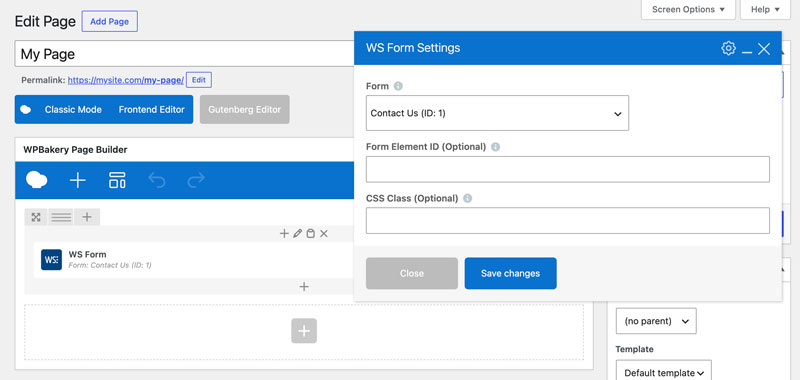Click the Gutenberg Editor button
The height and width of the screenshot is (380, 800).
(244, 110)
